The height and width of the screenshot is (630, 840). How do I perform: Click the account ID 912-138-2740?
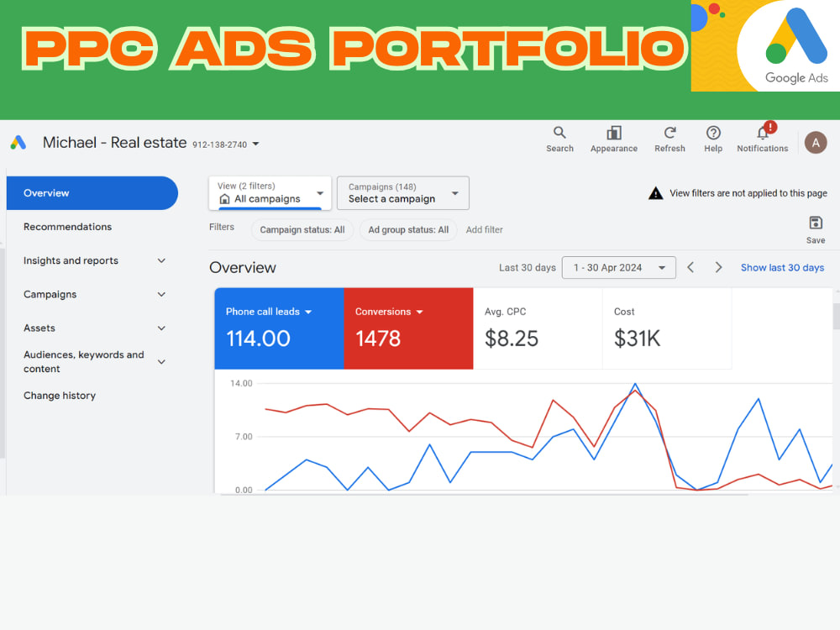(219, 144)
